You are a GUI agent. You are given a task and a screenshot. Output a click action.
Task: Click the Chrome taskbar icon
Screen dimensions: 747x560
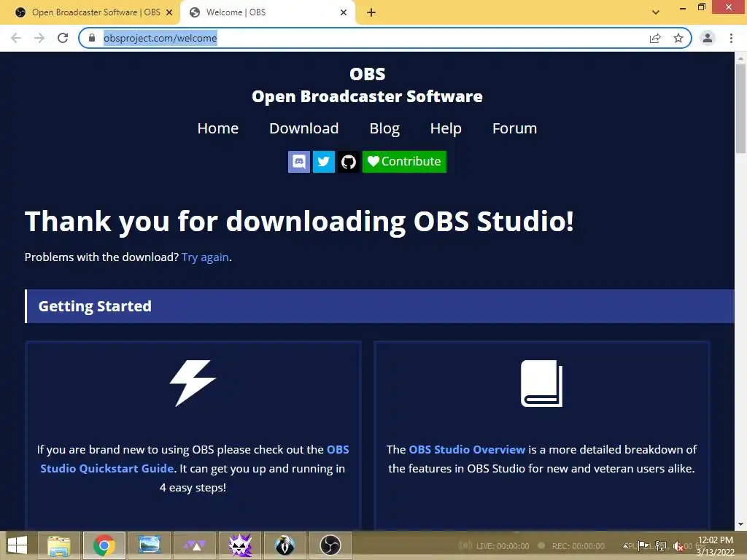[104, 545]
